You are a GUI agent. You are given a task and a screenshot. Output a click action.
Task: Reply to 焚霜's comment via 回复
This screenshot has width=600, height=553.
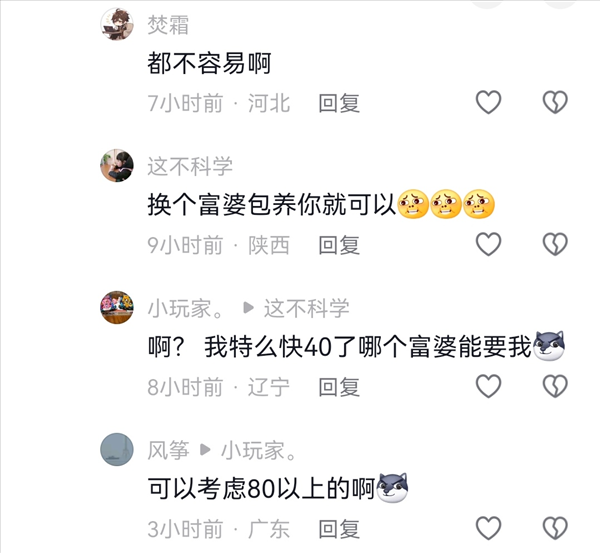coord(339,103)
